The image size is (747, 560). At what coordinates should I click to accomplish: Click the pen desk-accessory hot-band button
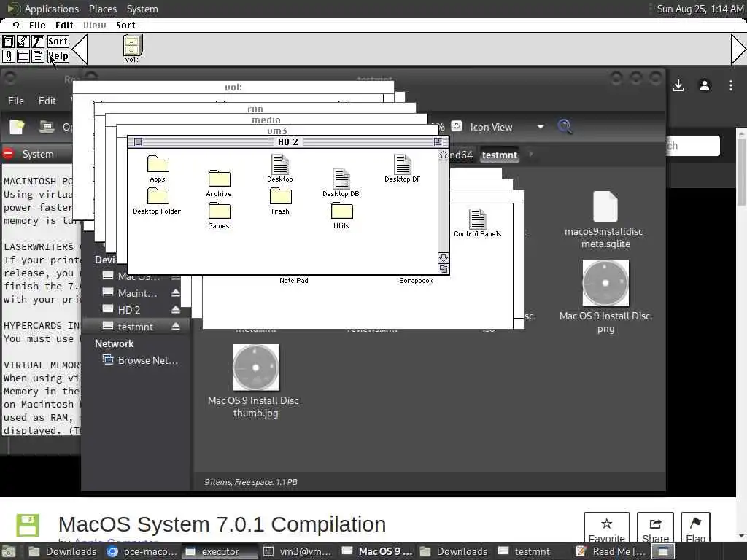click(23, 42)
